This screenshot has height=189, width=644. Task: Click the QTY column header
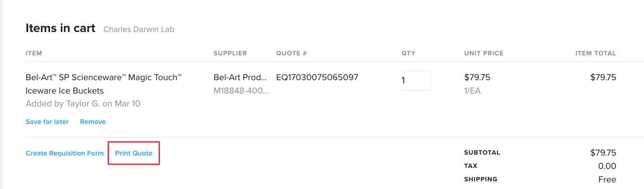pos(409,53)
